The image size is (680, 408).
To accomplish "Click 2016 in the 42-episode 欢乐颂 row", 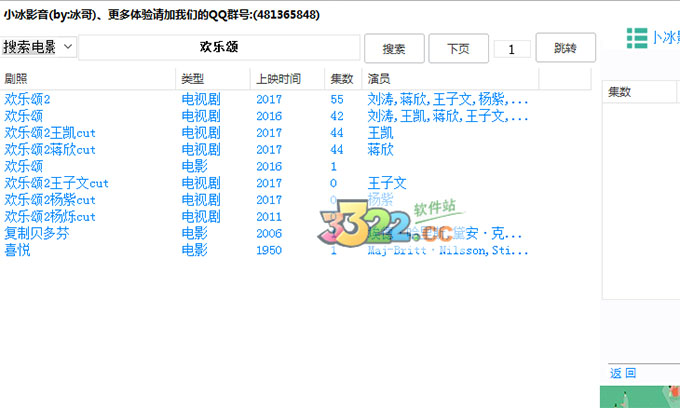I will tap(269, 116).
